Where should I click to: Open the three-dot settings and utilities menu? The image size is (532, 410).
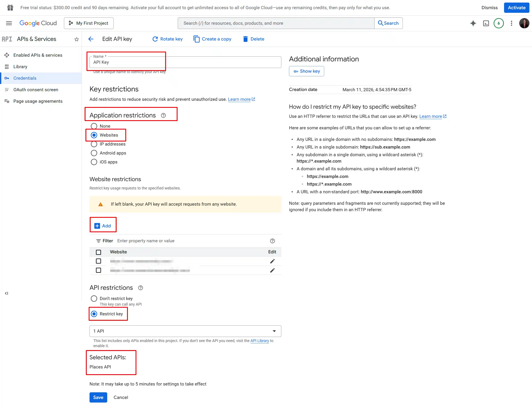[x=512, y=23]
